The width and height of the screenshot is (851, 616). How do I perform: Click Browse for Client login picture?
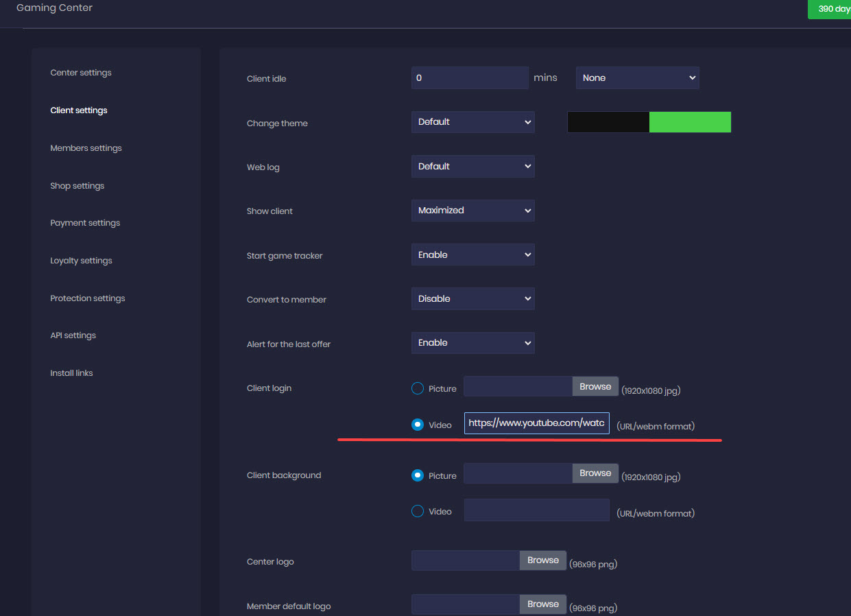pos(595,386)
